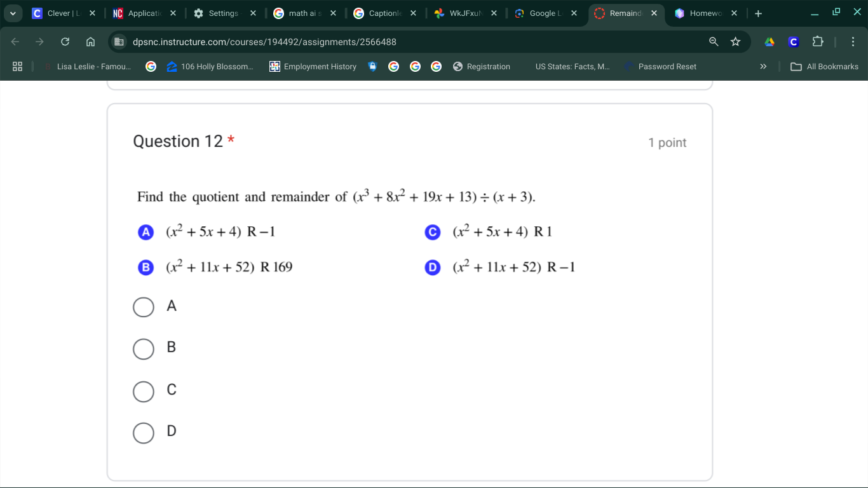Select radio option D
Image resolution: width=868 pixels, height=488 pixels.
[144, 433]
